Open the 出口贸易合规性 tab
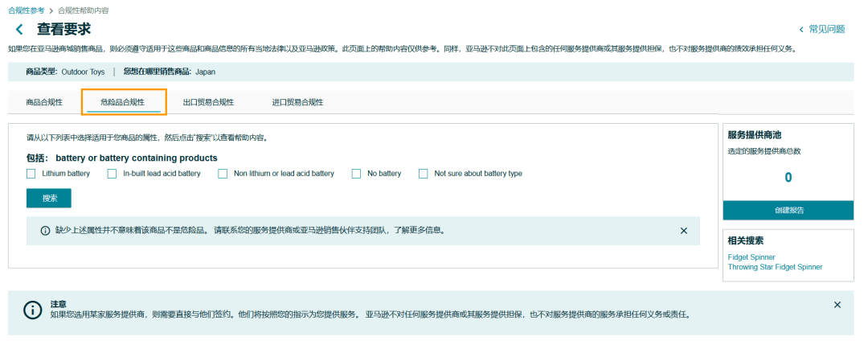The height and width of the screenshot is (345, 868). [x=208, y=102]
